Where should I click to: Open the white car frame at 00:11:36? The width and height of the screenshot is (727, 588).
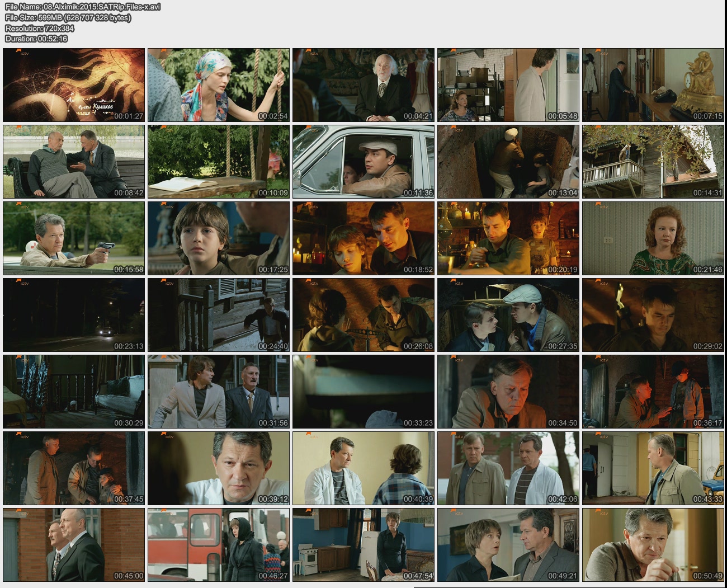363,162
